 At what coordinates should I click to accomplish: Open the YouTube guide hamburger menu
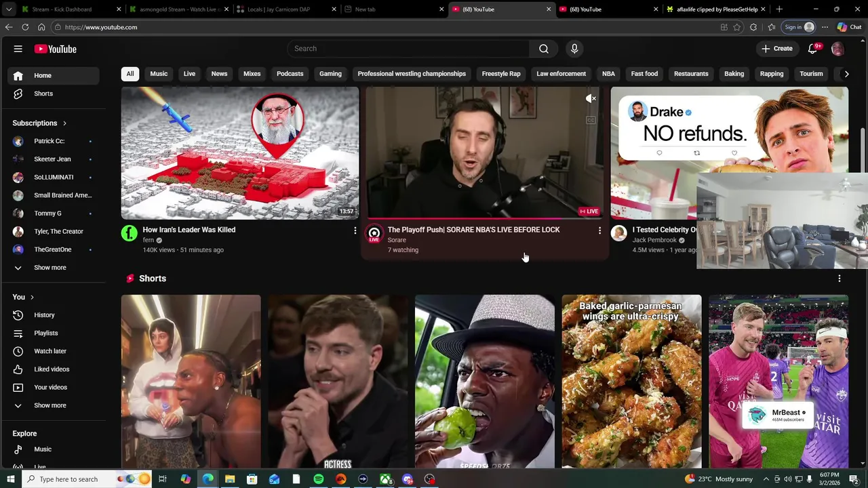click(18, 49)
